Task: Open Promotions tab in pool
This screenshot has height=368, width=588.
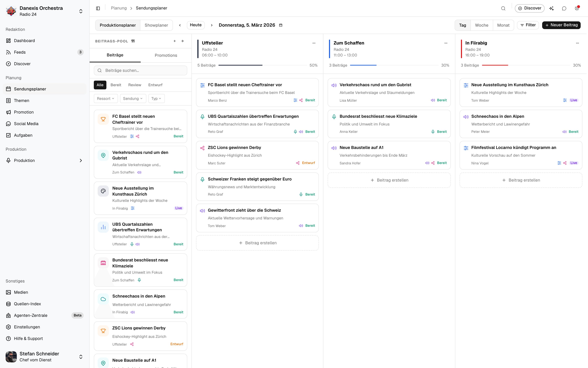Action: [166, 55]
